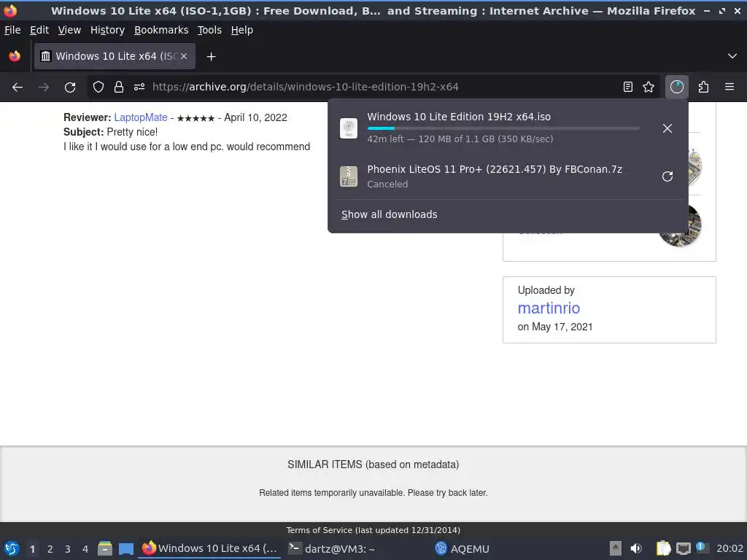Click the 7z archive file icon
Image resolution: width=747 pixels, height=560 pixels.
(x=349, y=176)
